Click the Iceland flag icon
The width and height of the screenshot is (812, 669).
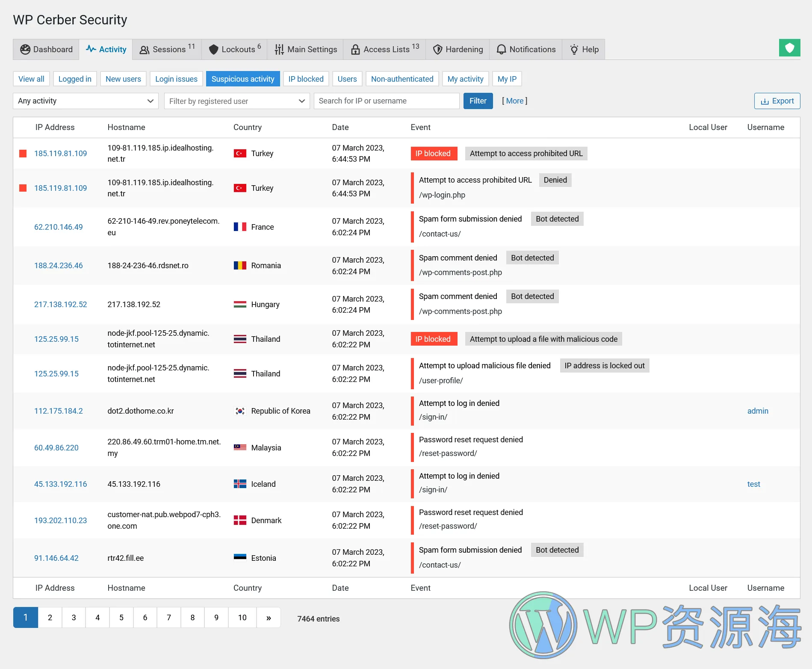coord(240,484)
